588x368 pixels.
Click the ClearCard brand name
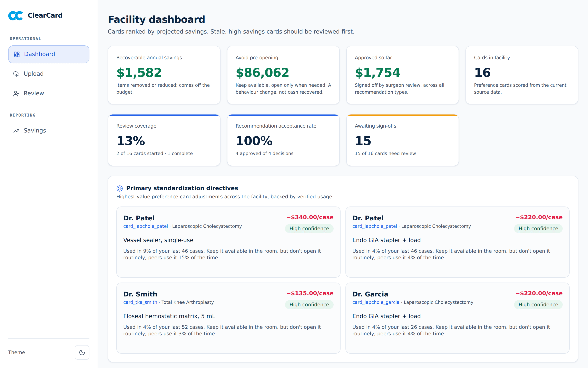(45, 15)
